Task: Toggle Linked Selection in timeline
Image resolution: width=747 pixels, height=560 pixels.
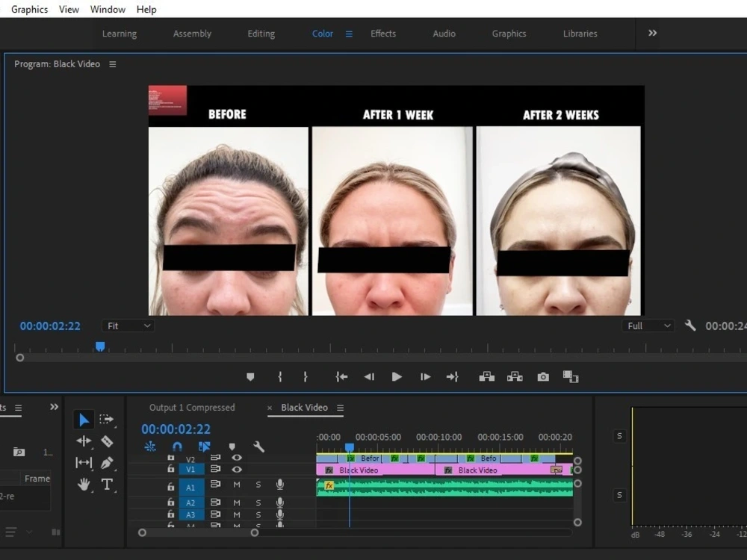Action: coord(205,447)
